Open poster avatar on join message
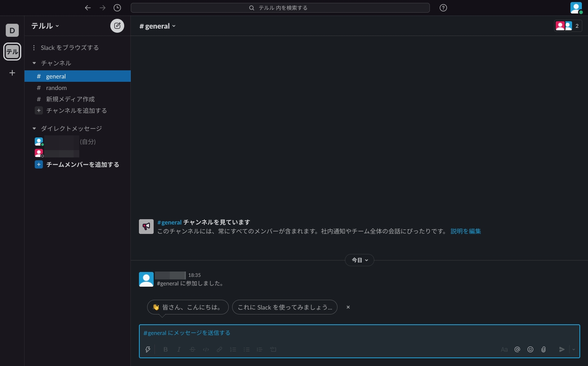Image resolution: width=588 pixels, height=366 pixels. [146, 279]
